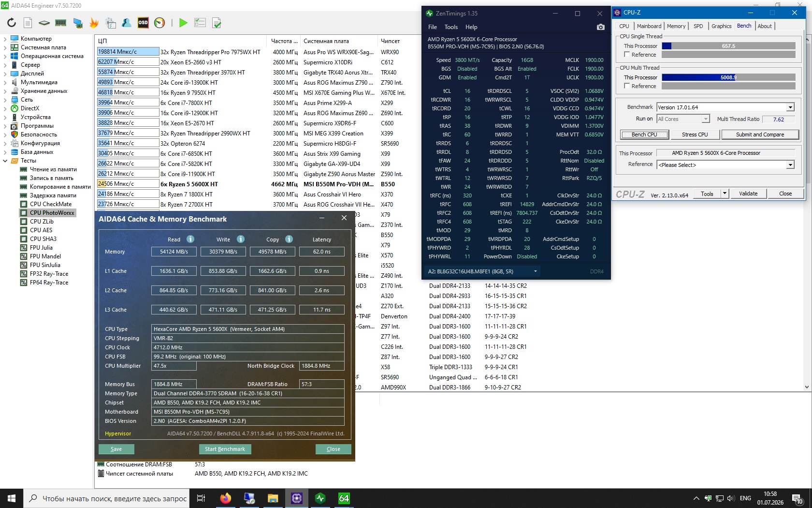
Task: Start benchmark with green play icon
Action: [x=183, y=23]
